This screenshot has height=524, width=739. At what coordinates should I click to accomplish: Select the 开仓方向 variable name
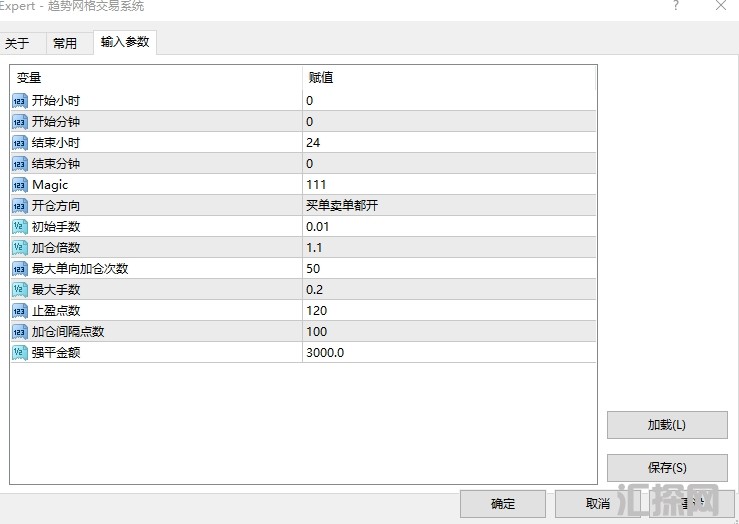tap(56, 206)
